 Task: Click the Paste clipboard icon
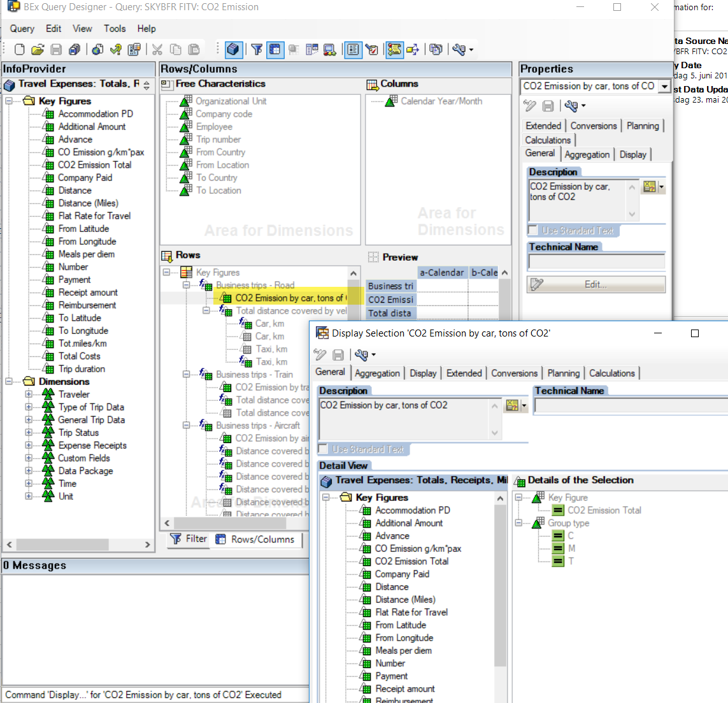[194, 49]
